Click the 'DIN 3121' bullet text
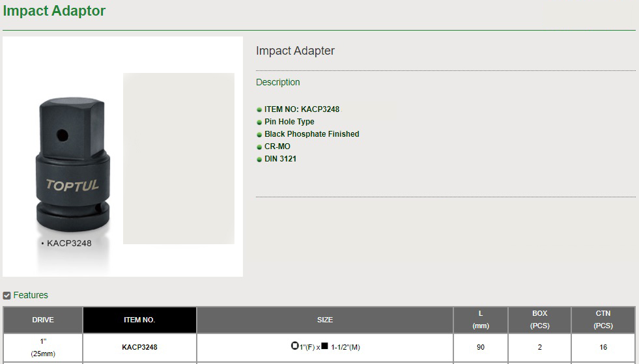Viewport: 639px width, 364px height. tap(280, 159)
